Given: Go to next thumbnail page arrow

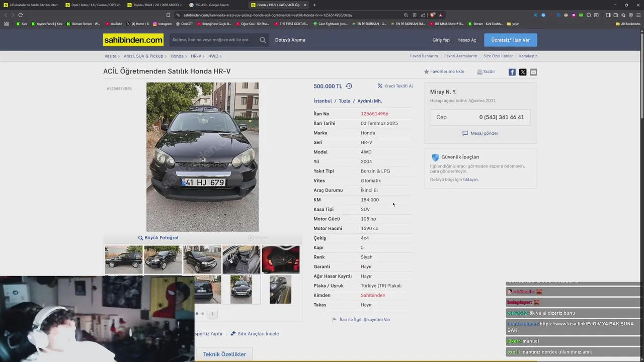Looking at the screenshot, I should tap(212, 314).
